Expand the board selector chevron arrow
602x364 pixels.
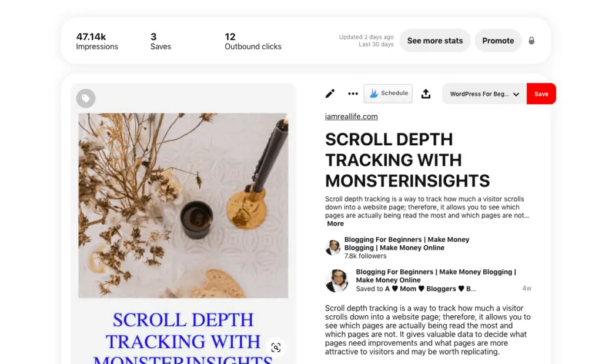[516, 94]
